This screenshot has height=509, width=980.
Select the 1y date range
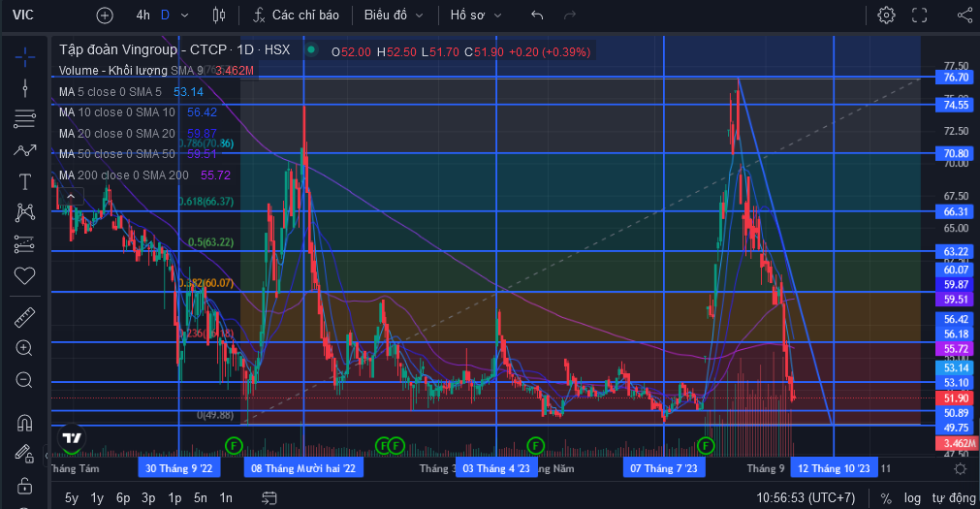[97, 497]
